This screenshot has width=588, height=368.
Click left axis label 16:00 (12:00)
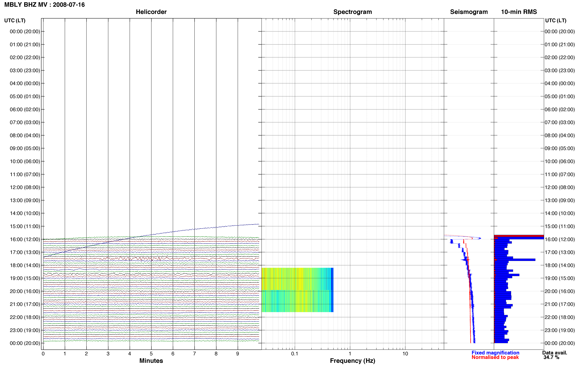click(25, 239)
